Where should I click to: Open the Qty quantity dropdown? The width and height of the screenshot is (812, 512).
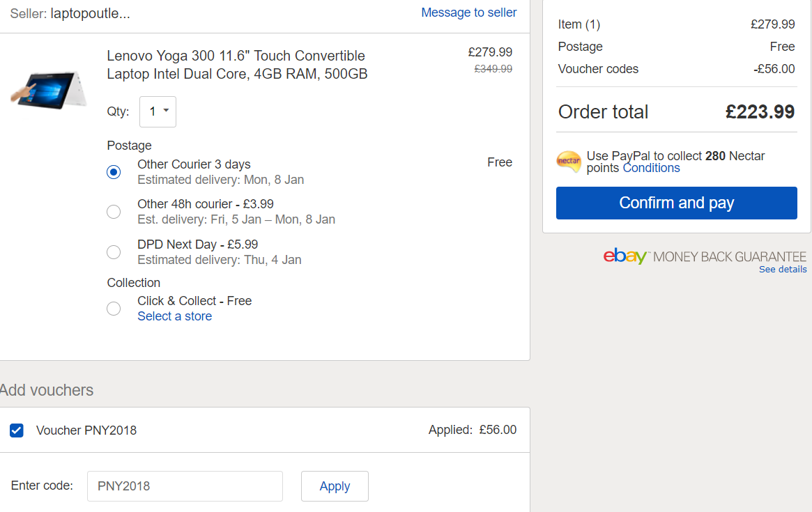158,111
